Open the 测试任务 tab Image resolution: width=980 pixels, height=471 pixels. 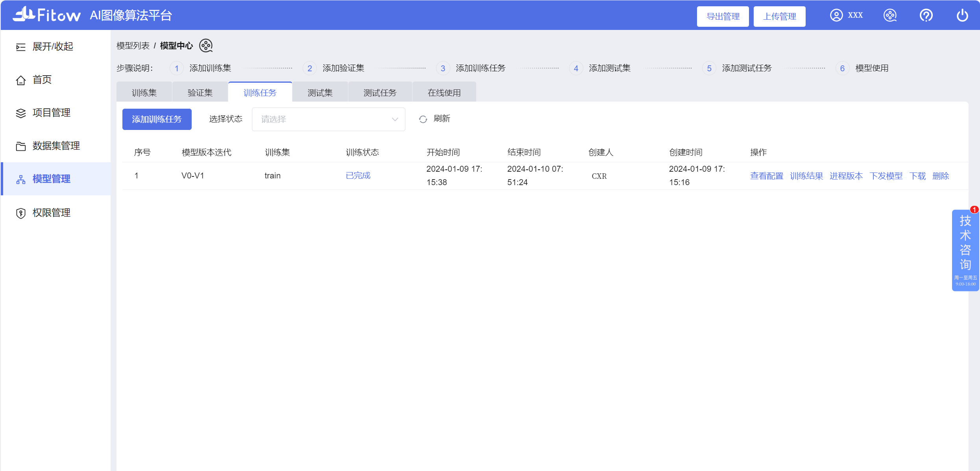pos(380,93)
